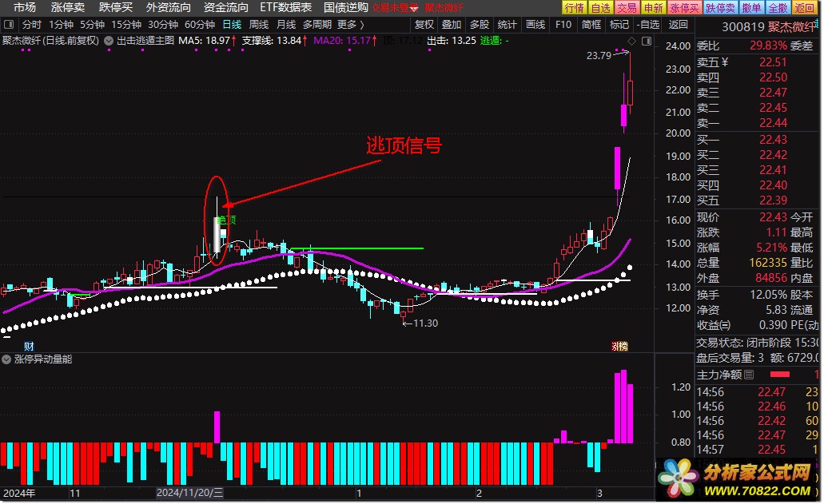The width and height of the screenshot is (824, 504).
Task: Select the 30分钟 period
Action: [x=163, y=25]
